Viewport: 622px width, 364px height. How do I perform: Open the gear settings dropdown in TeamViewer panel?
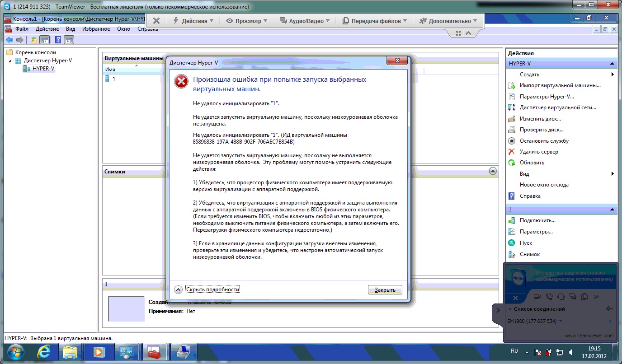tap(609, 308)
